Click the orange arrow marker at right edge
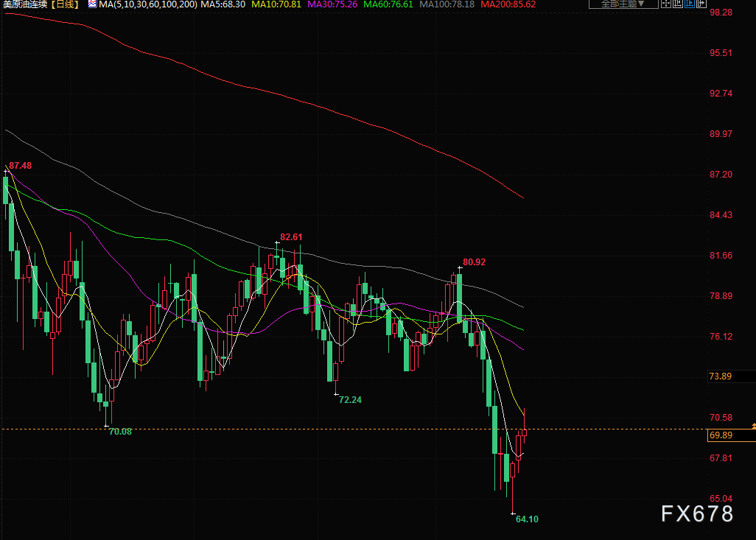The height and width of the screenshot is (540, 756). pyautogui.click(x=752, y=426)
